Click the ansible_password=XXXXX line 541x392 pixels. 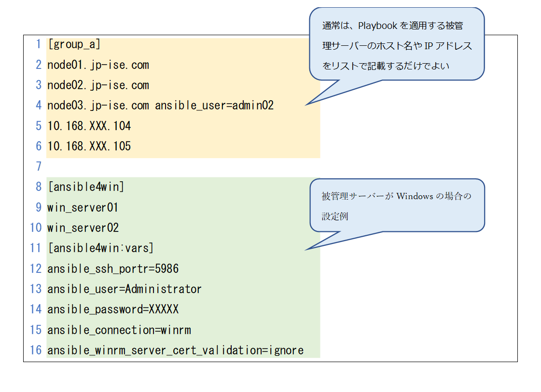click(x=112, y=309)
